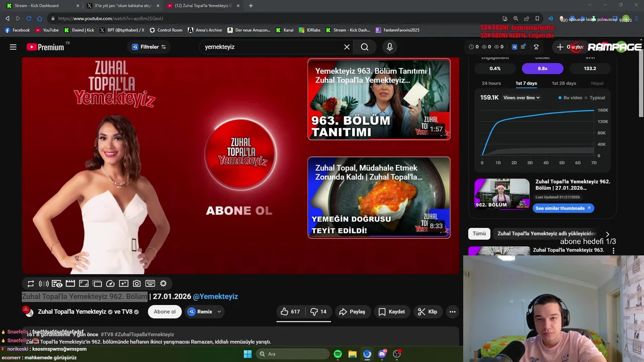Open the Facebook bookmark
The height and width of the screenshot is (362, 644).
(x=18, y=30)
